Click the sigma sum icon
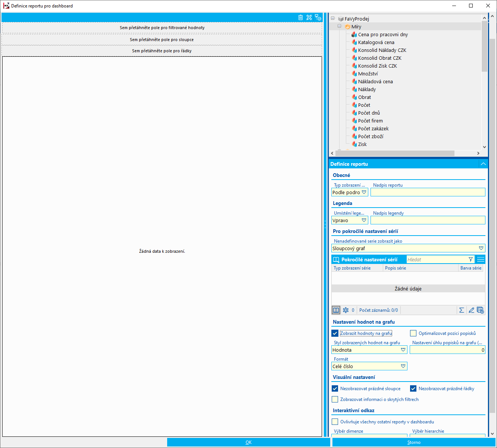Viewport: 497px width, 448px height. pyautogui.click(x=462, y=310)
